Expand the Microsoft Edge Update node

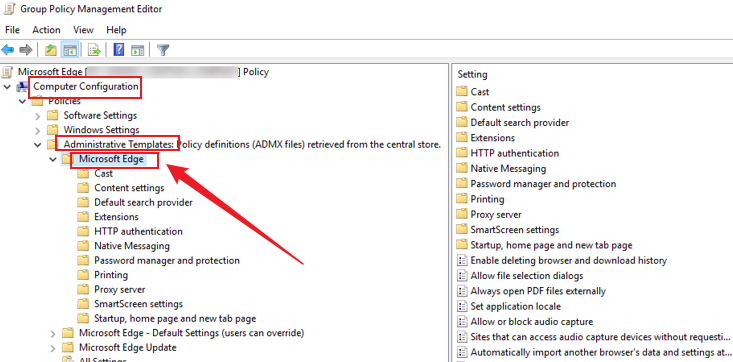click(53, 348)
